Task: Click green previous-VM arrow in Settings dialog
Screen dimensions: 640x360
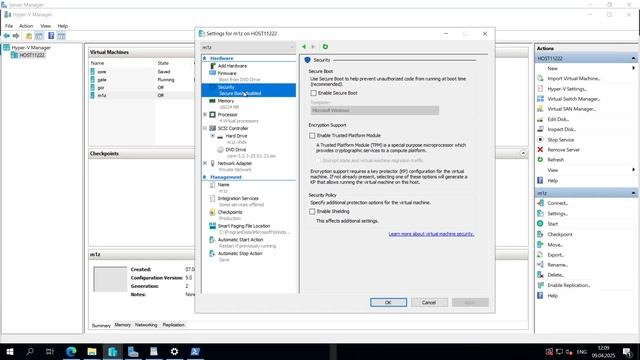Action: tap(304, 47)
